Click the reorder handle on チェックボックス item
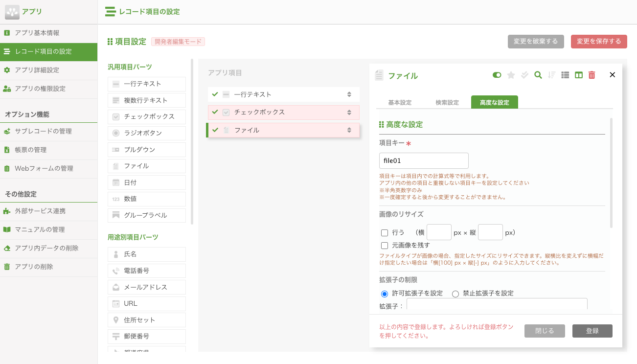 (x=350, y=112)
